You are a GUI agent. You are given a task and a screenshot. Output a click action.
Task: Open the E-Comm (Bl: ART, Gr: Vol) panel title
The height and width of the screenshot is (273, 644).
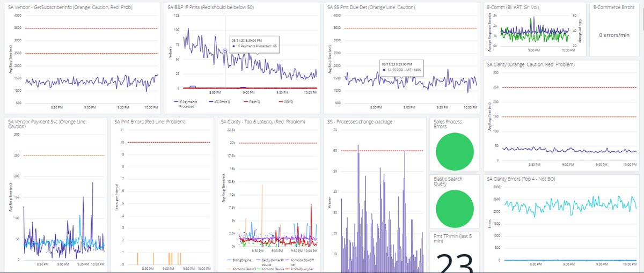pyautogui.click(x=514, y=7)
